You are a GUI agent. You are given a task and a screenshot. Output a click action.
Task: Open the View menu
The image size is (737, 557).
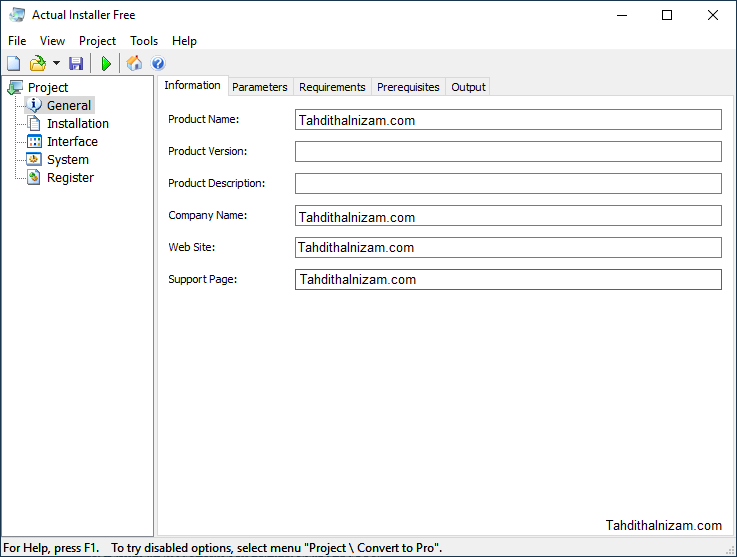pyautogui.click(x=52, y=41)
